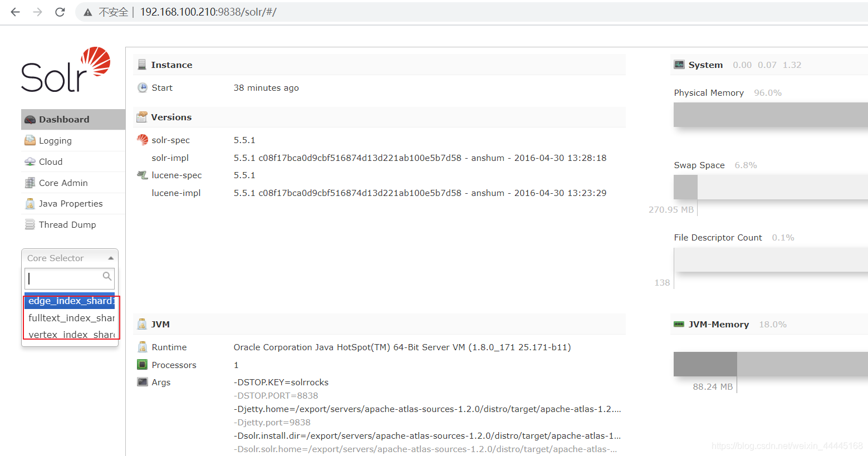The width and height of the screenshot is (868, 456).
Task: Click the magnifier icon in core search
Action: click(107, 276)
